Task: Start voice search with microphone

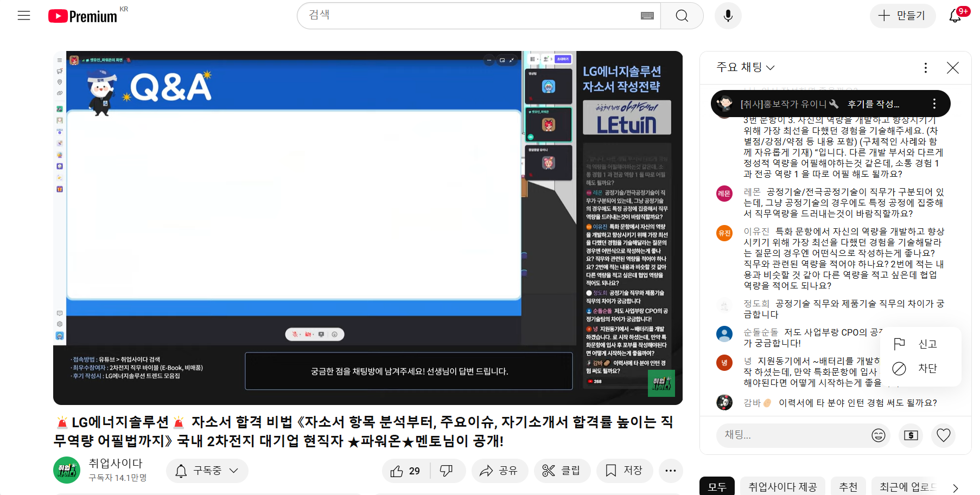Action: [728, 16]
